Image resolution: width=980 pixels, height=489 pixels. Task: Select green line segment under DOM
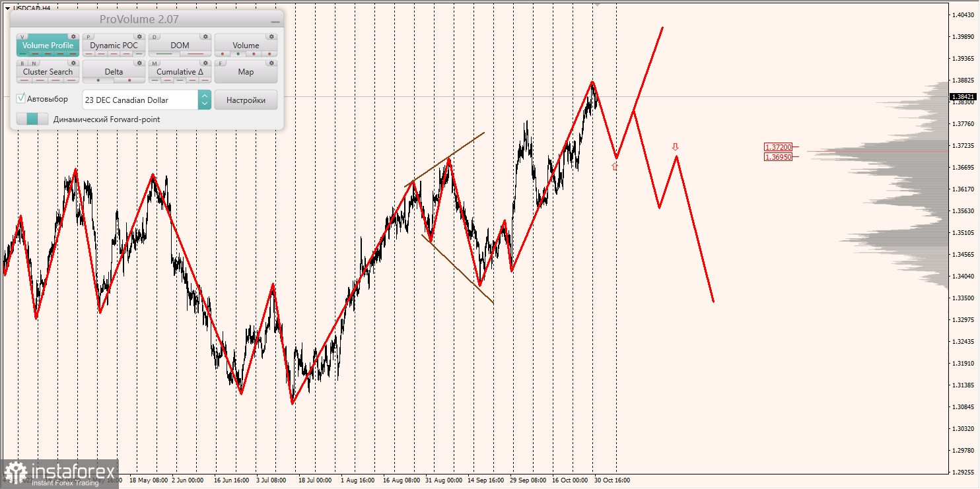[x=164, y=53]
